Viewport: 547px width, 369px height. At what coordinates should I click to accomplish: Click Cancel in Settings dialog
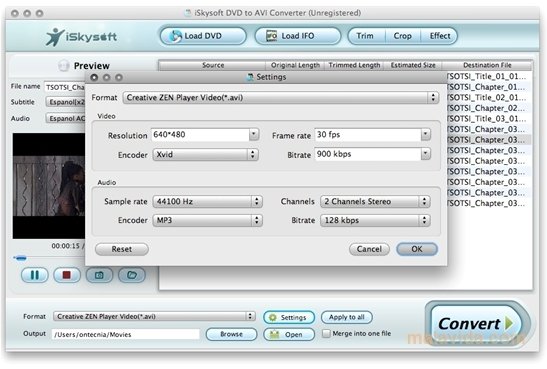click(x=369, y=249)
